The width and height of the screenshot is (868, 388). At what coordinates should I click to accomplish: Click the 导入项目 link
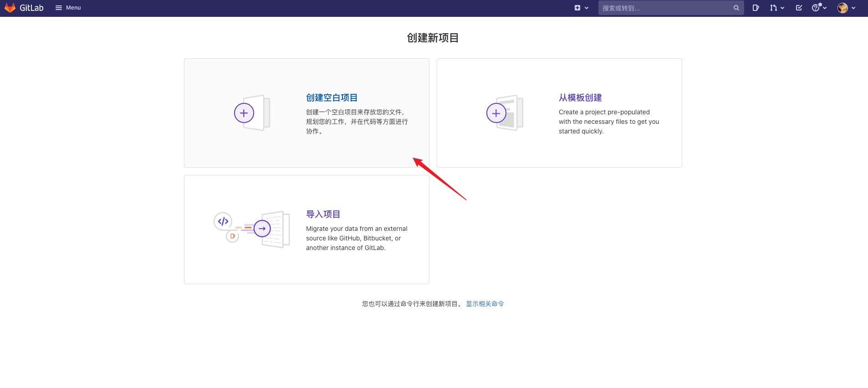(323, 214)
